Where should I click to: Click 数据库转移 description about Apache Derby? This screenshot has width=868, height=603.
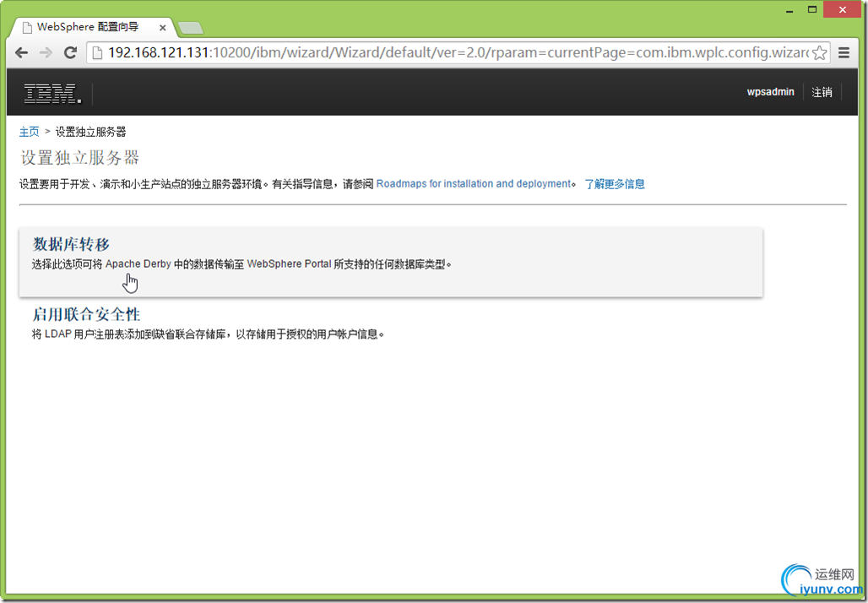(241, 264)
